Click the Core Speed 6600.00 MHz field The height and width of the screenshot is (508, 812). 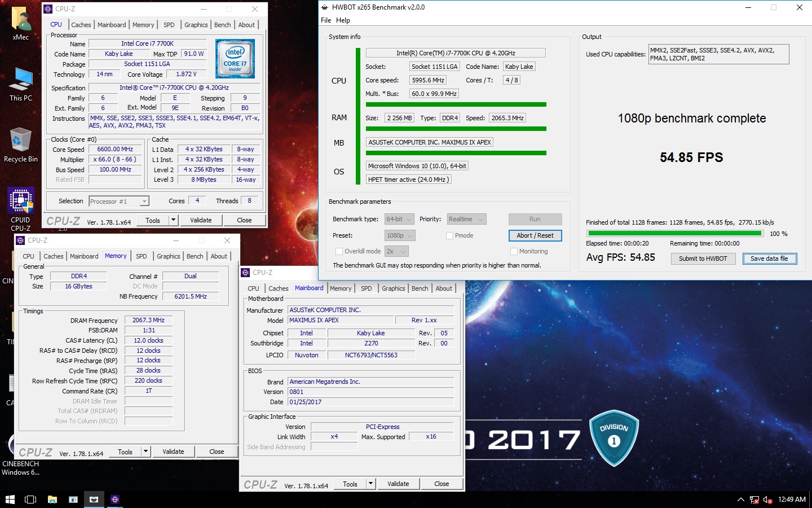[115, 150]
